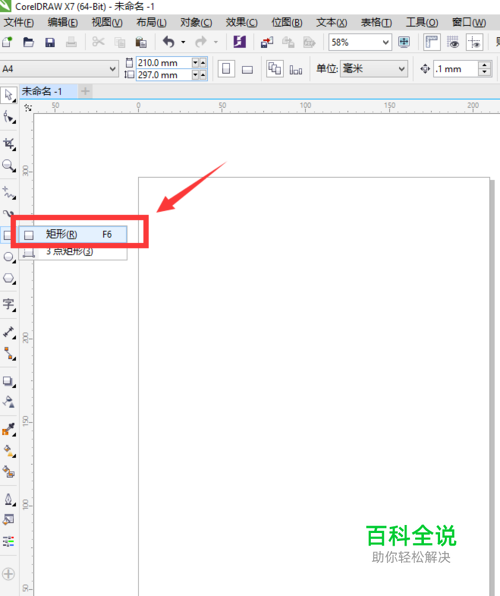The height and width of the screenshot is (596, 500).
Task: Click the nudge distance .1 mm field
Action: (x=456, y=69)
